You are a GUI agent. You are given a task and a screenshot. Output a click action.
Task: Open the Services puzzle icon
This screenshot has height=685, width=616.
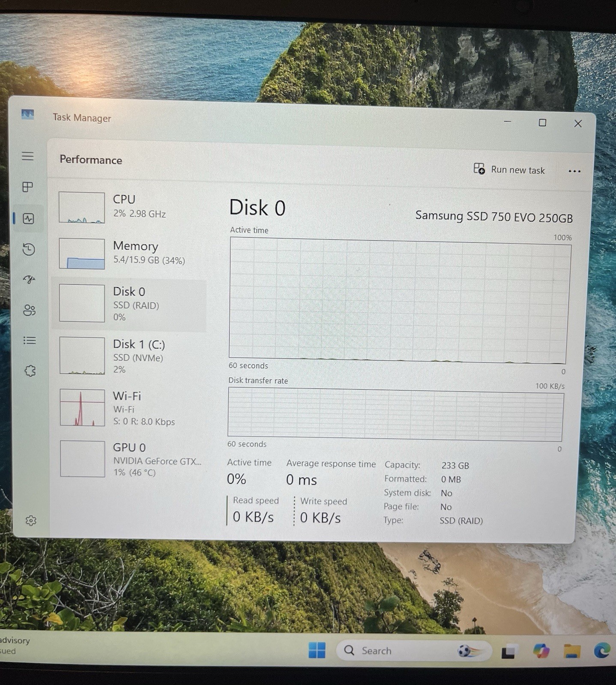coord(30,371)
